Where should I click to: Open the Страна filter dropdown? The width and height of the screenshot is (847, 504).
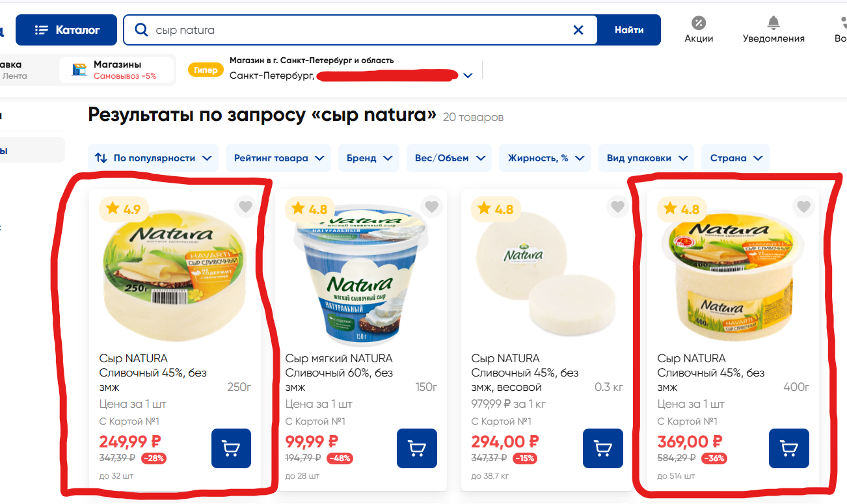point(736,158)
